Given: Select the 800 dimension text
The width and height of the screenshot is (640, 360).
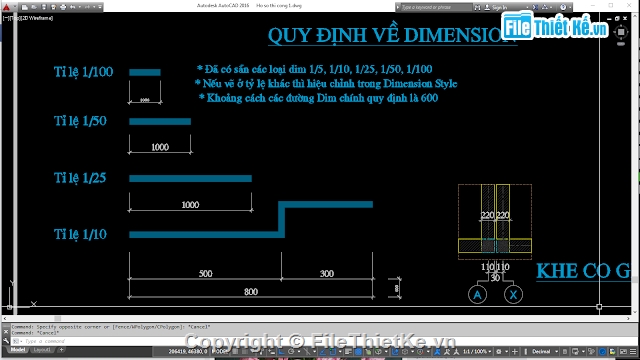Looking at the screenshot, I should click(x=251, y=292).
